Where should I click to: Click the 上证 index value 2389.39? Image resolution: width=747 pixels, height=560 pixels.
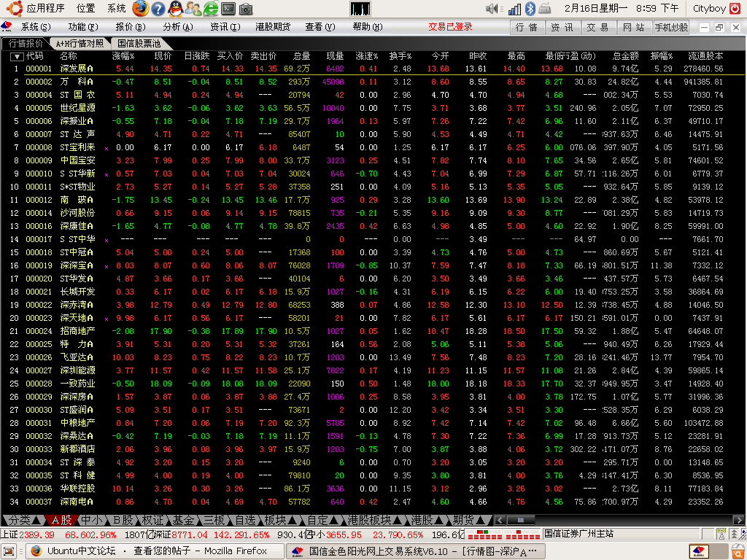[x=36, y=534]
